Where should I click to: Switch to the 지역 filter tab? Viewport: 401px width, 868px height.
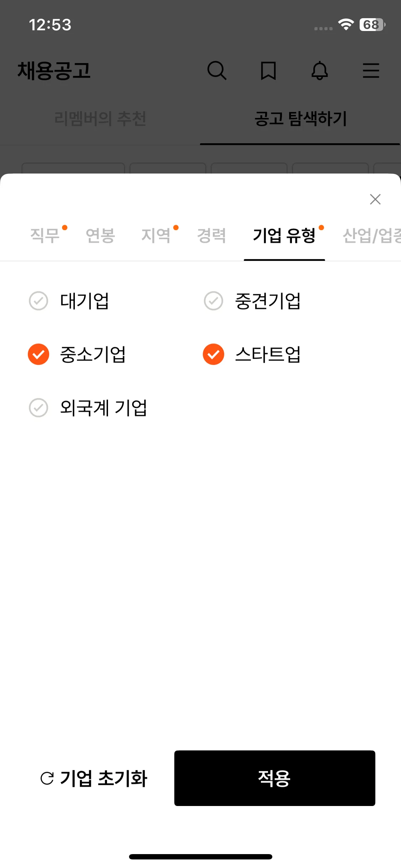tap(156, 236)
